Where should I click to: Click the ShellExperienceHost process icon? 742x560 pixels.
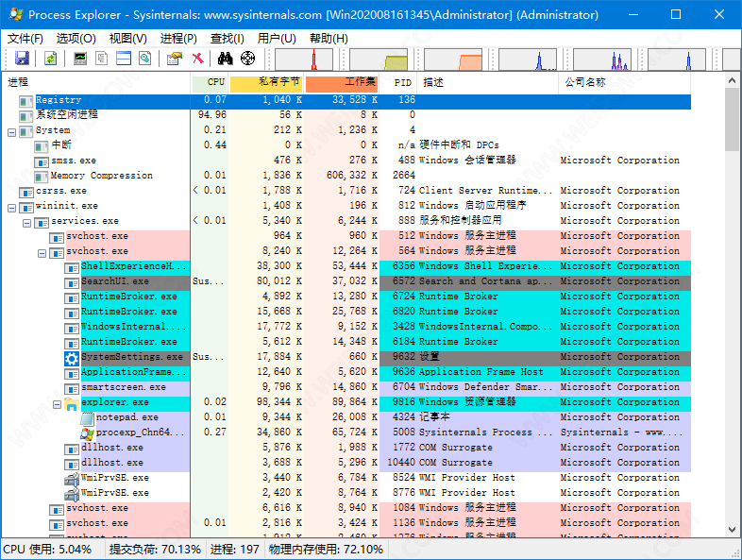[72, 268]
